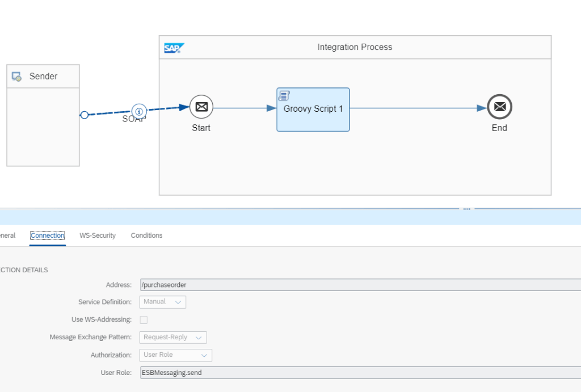581x392 pixels.
Task: Open the Service Definition dropdown
Action: pos(163,302)
